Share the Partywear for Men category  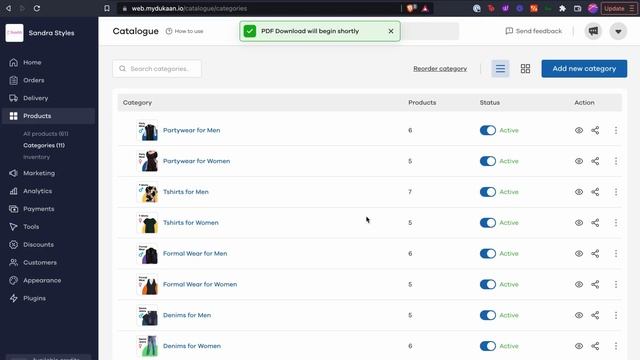595,130
